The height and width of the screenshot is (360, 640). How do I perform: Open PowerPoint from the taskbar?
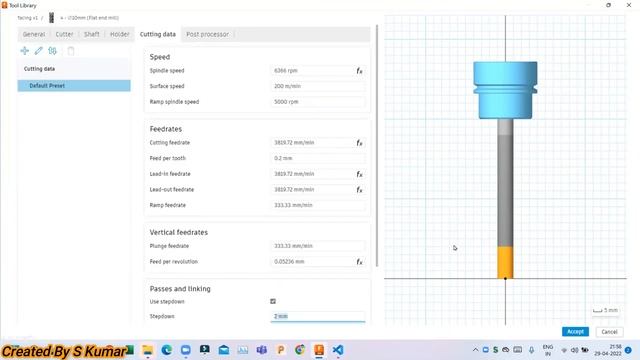click(x=281, y=350)
